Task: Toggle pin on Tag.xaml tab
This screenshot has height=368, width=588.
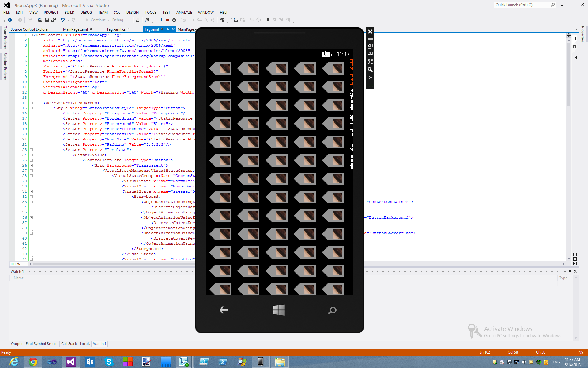Action: pyautogui.click(x=168, y=29)
